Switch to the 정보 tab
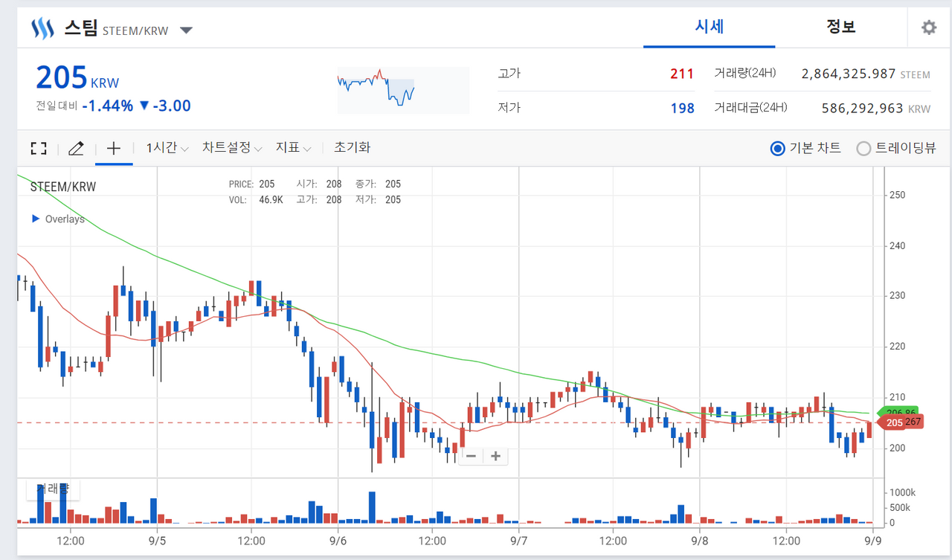 pos(841,27)
